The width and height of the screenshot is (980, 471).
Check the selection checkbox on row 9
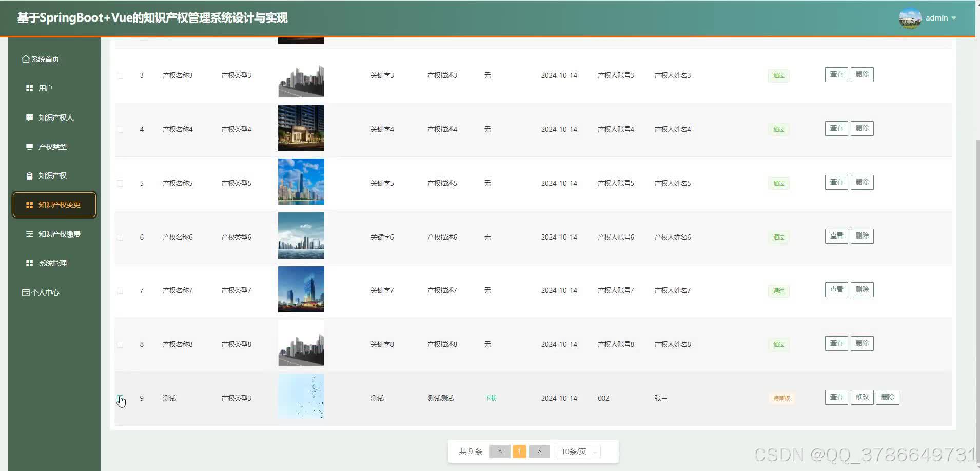120,398
